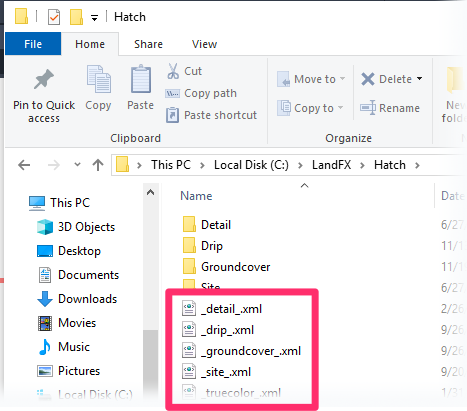Click the Copy icon in Clipboard group
Image resolution: width=467 pixels, height=411 pixels.
click(98, 79)
